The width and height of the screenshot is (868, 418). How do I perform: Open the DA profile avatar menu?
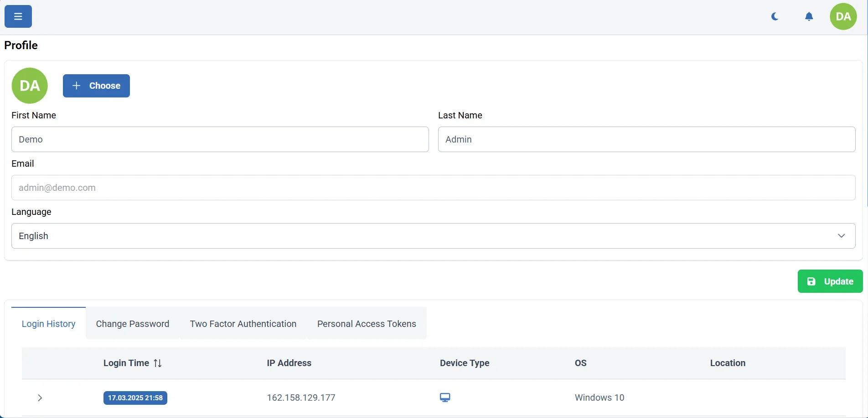(x=843, y=16)
